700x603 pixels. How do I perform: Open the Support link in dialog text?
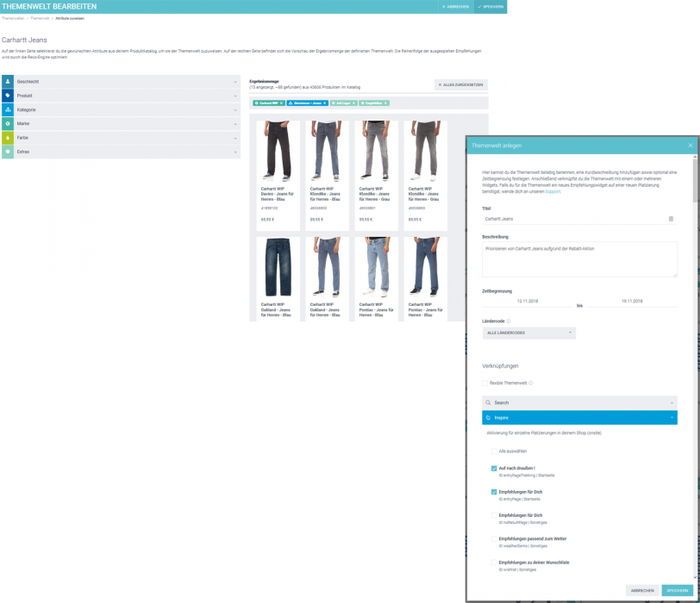coord(553,191)
